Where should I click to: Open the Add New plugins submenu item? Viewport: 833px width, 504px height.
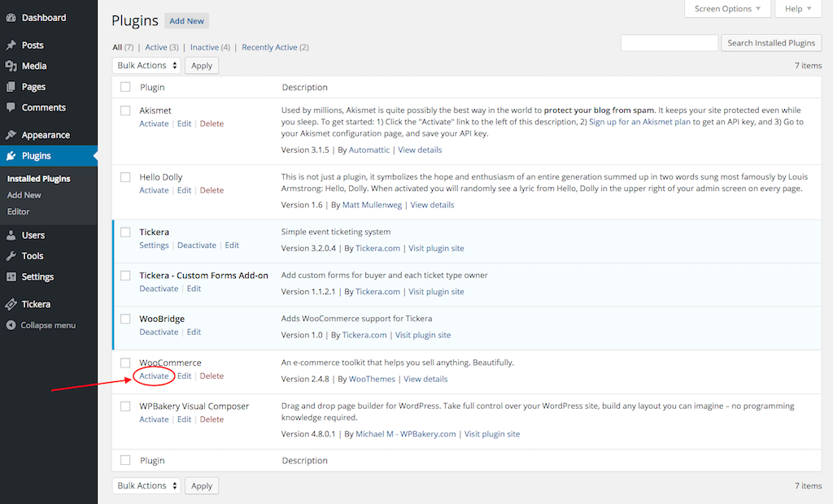click(x=24, y=195)
